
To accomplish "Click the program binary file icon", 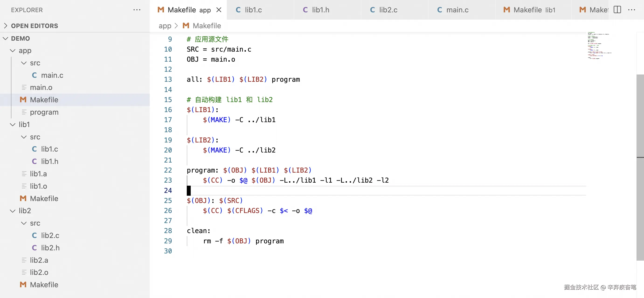I will click(x=24, y=112).
